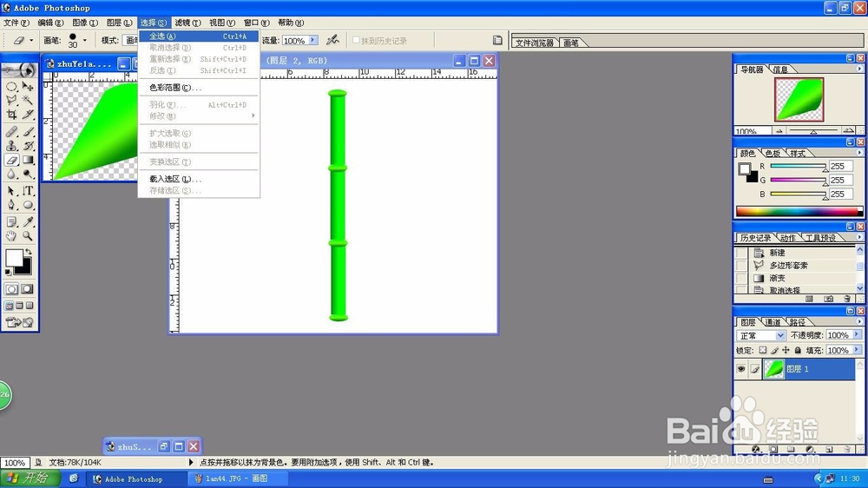Screen dimensions: 868x488
Task: Choose 色彩范围(C)... menu entry
Action: tap(199, 88)
